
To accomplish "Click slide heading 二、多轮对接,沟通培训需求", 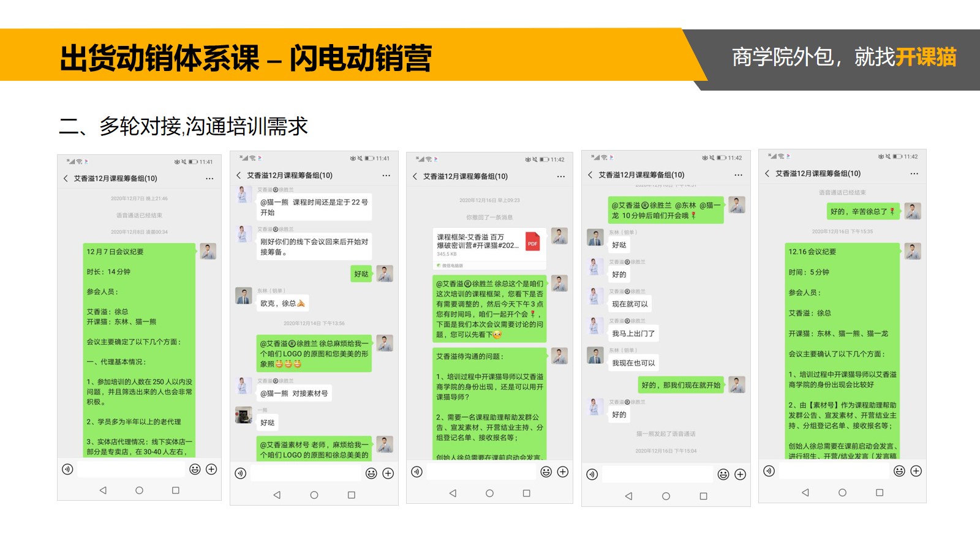I will (x=183, y=126).
